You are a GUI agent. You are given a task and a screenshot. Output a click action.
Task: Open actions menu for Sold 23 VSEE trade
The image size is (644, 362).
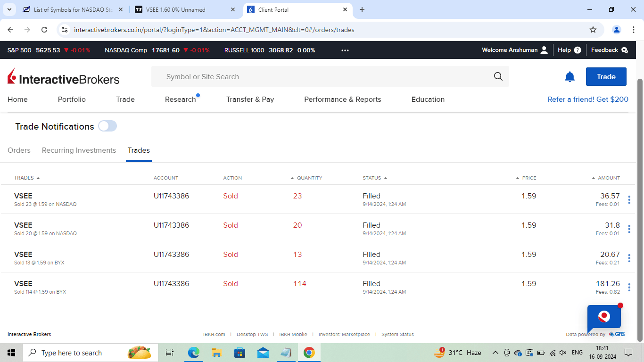tap(629, 200)
